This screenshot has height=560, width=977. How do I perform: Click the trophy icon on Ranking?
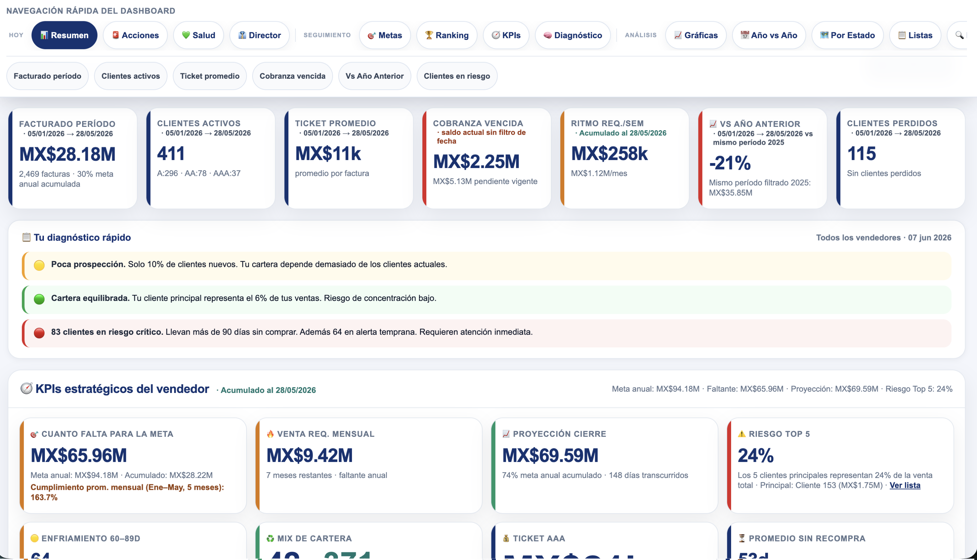pyautogui.click(x=429, y=35)
